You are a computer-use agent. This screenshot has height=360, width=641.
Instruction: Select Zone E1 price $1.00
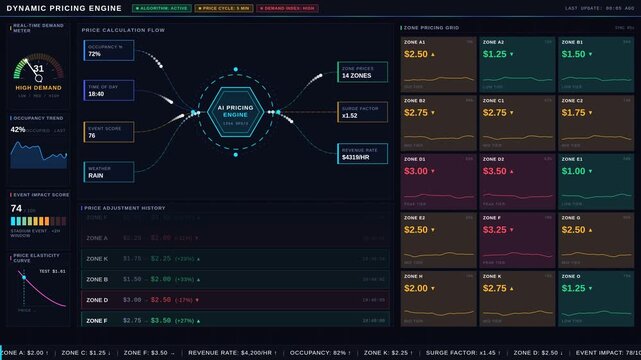tap(573, 171)
